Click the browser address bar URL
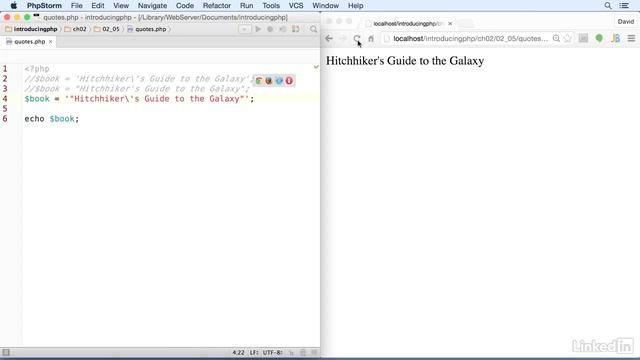640x360 pixels. tap(470, 38)
